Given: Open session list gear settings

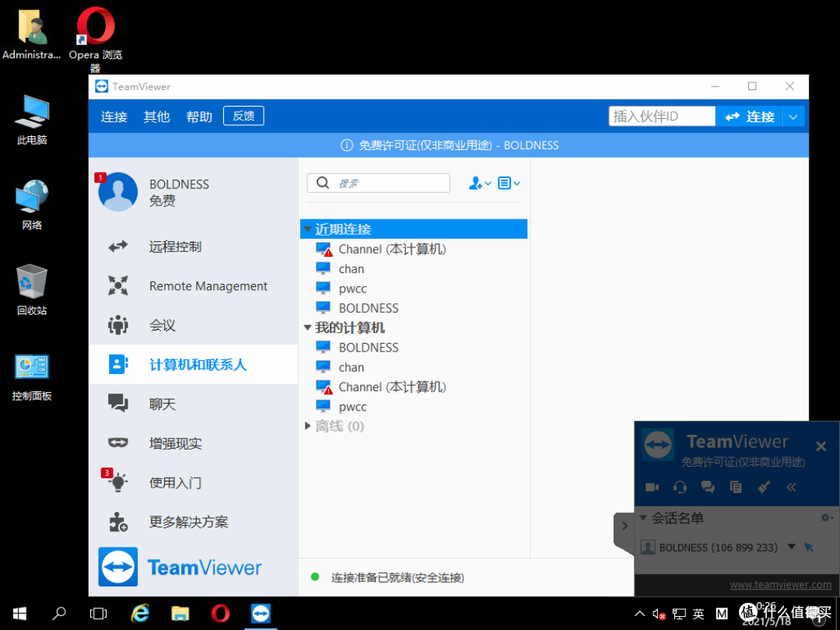Looking at the screenshot, I should (x=827, y=517).
